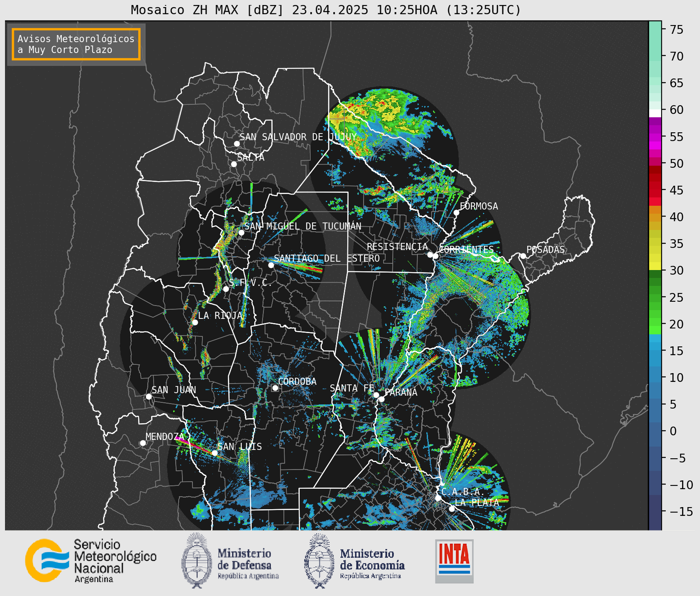
Task: Click the San Salvador de Jujuy marker dot
Action: click(237, 144)
